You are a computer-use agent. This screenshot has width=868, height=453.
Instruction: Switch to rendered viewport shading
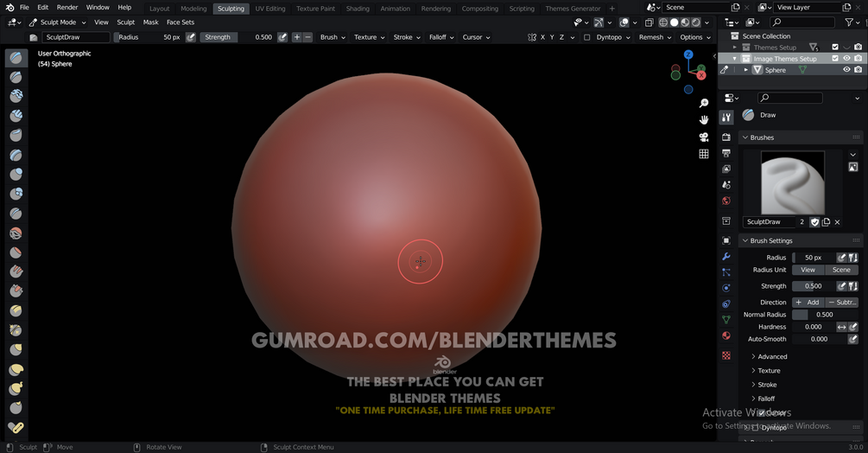[x=696, y=22]
